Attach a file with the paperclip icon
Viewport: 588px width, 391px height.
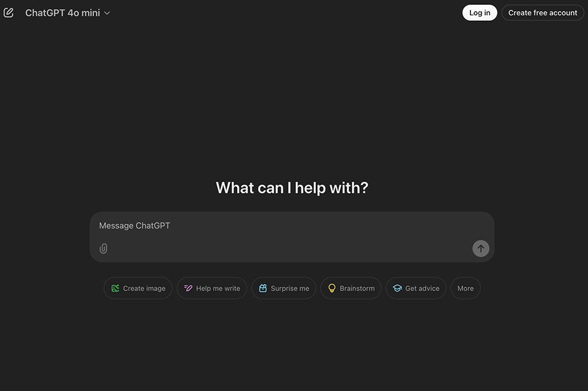pyautogui.click(x=104, y=248)
